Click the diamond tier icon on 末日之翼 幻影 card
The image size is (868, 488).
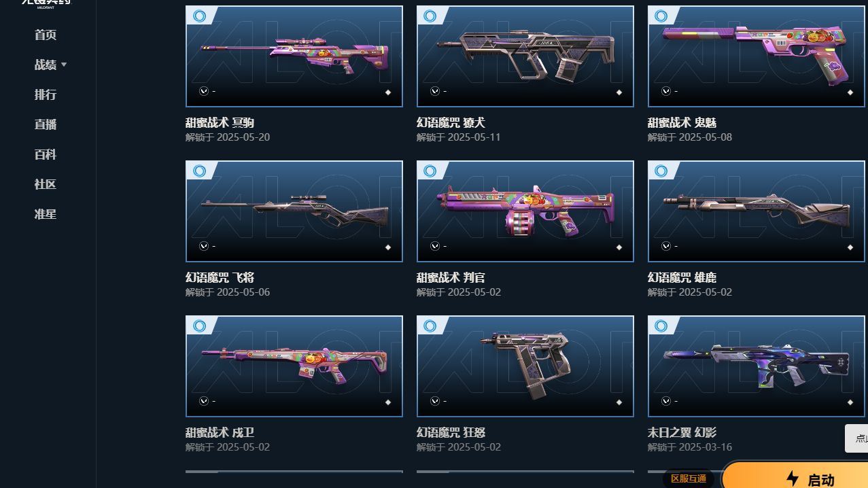point(850,402)
